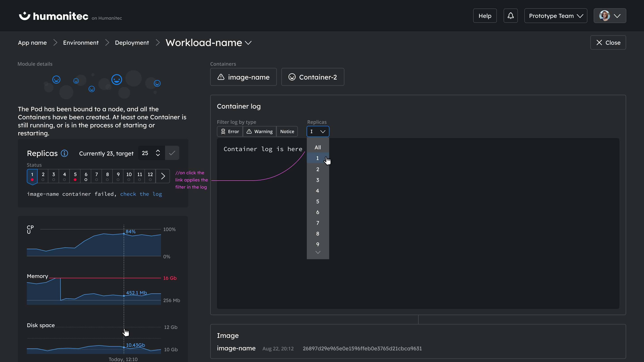Toggle the Notice log filter
Screen dimensions: 644x362
pos(287,131)
